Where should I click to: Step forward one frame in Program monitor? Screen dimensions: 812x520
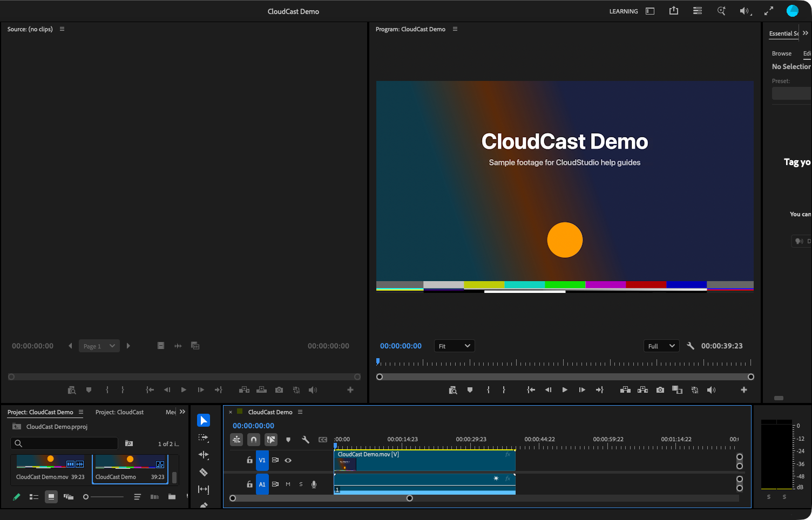click(582, 390)
